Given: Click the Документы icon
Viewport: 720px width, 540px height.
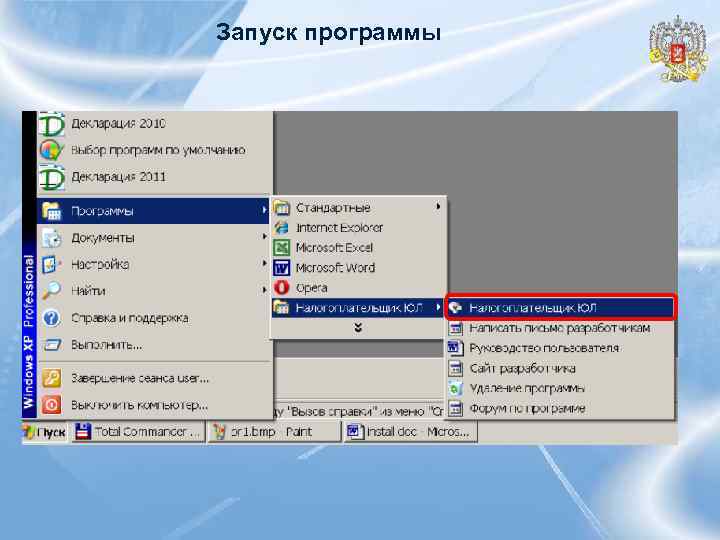Looking at the screenshot, I should tap(51, 238).
